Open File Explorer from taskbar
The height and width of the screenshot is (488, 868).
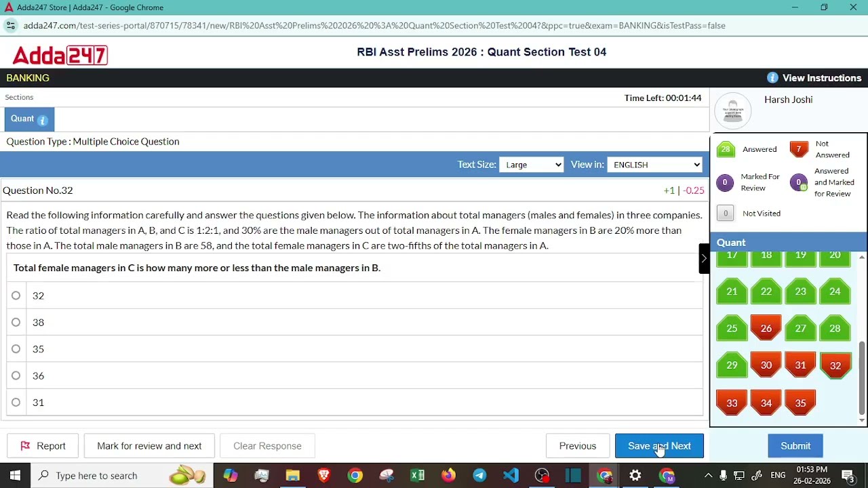293,476
